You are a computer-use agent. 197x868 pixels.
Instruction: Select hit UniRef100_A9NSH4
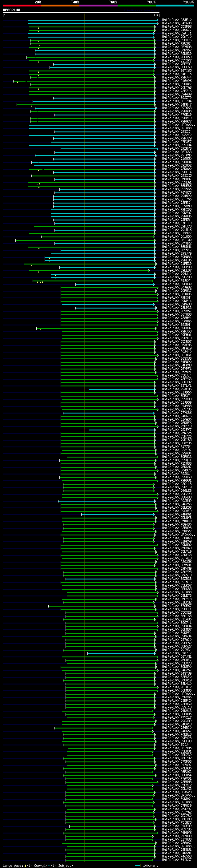176,297
